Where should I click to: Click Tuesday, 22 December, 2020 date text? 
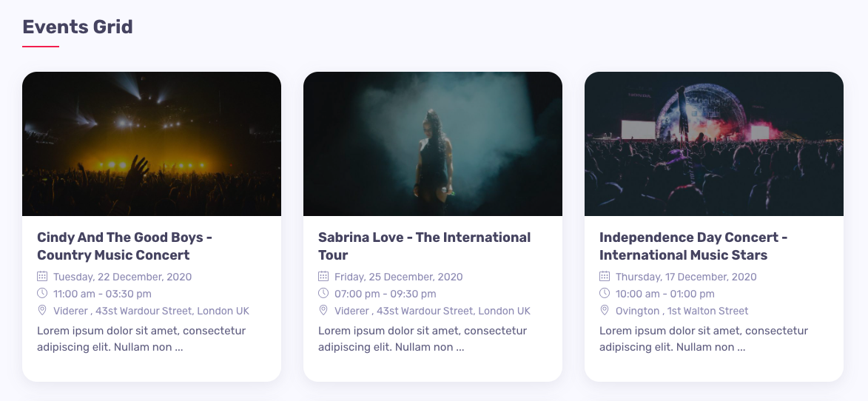coord(122,277)
